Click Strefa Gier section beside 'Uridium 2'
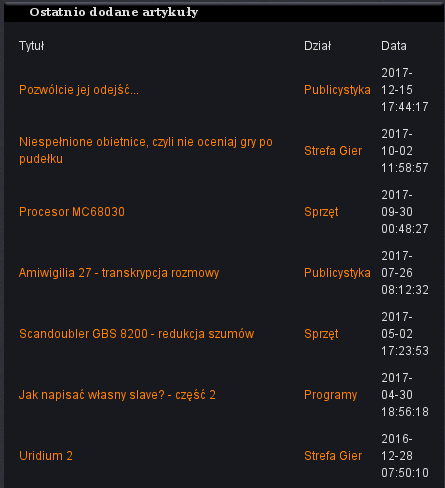This screenshot has height=488, width=445. coord(333,456)
